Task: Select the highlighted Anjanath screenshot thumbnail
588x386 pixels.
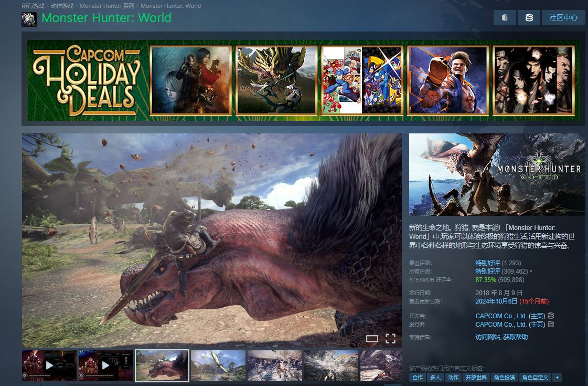Action: point(162,366)
